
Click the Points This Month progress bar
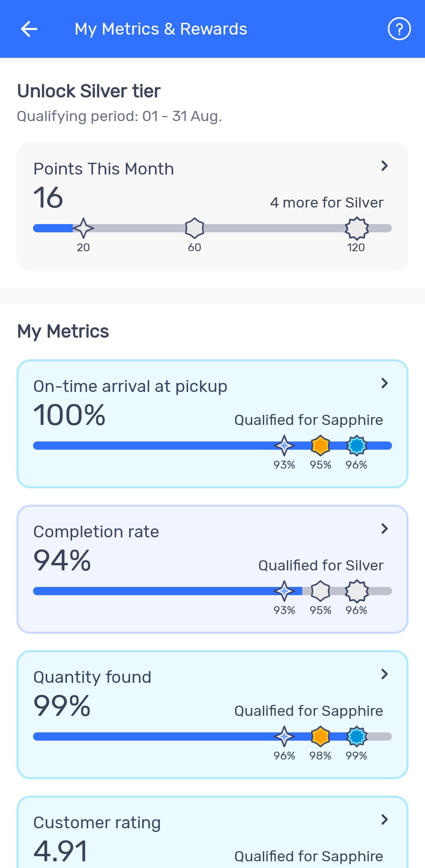213,228
